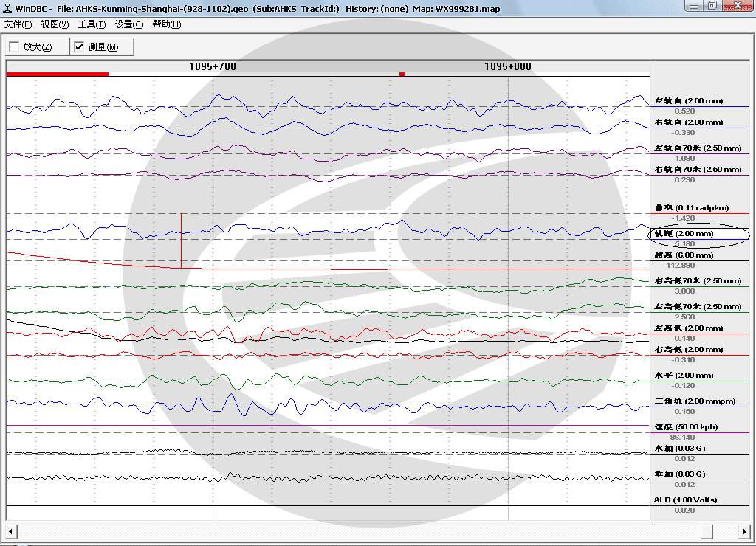Screen dimensions: 756x546
Task: Select the 左高低 (2.00 mm) channel label
Action: [689, 328]
